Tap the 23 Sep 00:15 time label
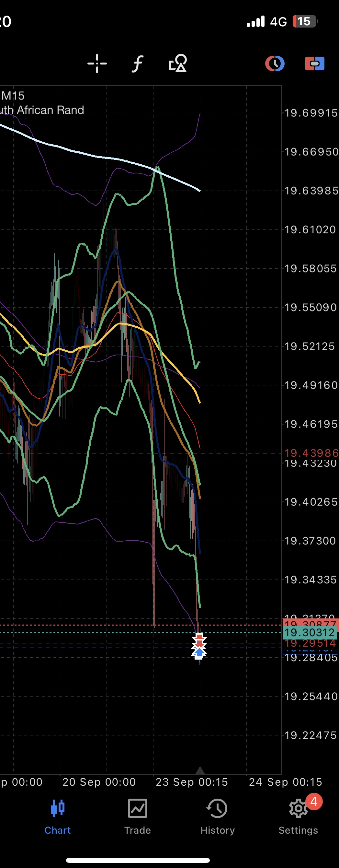This screenshot has width=339, height=868. (x=192, y=782)
